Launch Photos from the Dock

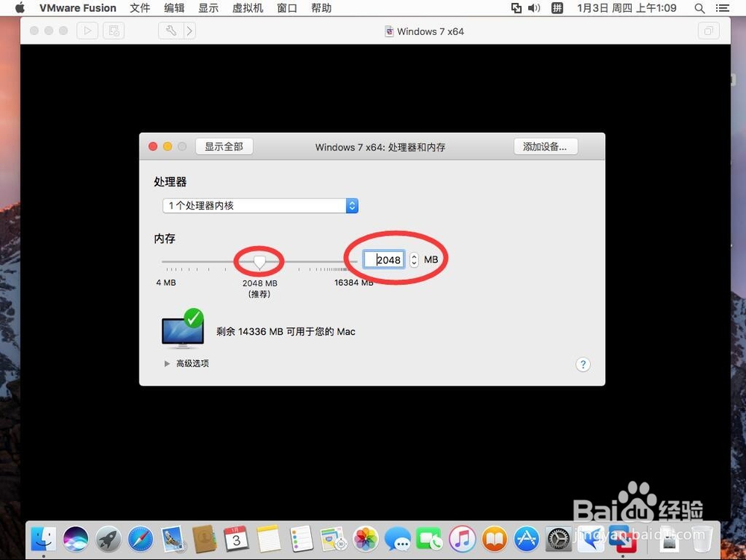[x=366, y=539]
